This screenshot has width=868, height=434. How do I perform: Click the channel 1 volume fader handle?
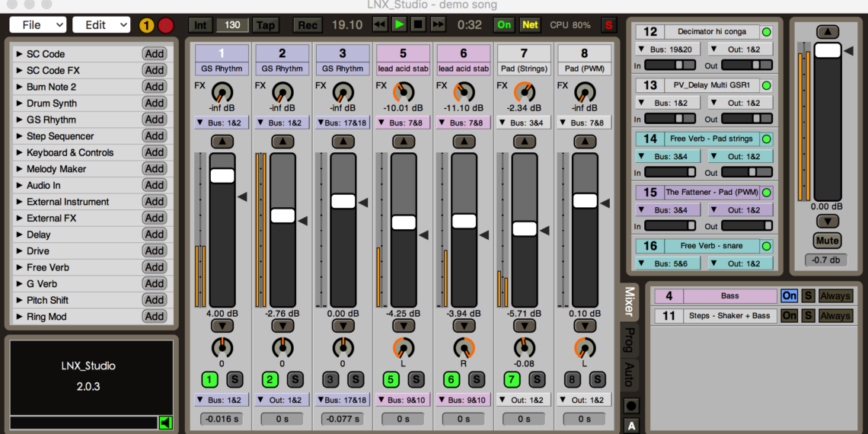(222, 175)
